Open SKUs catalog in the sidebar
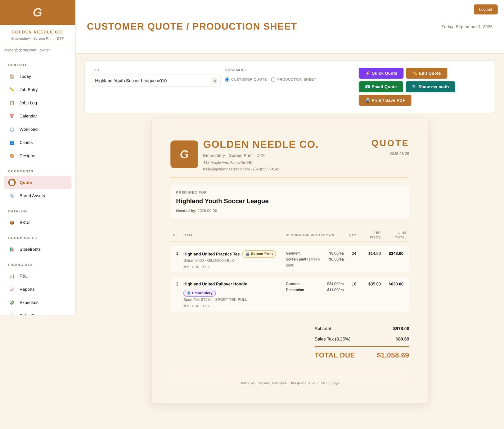The height and width of the screenshot is (429, 504). pos(37,223)
